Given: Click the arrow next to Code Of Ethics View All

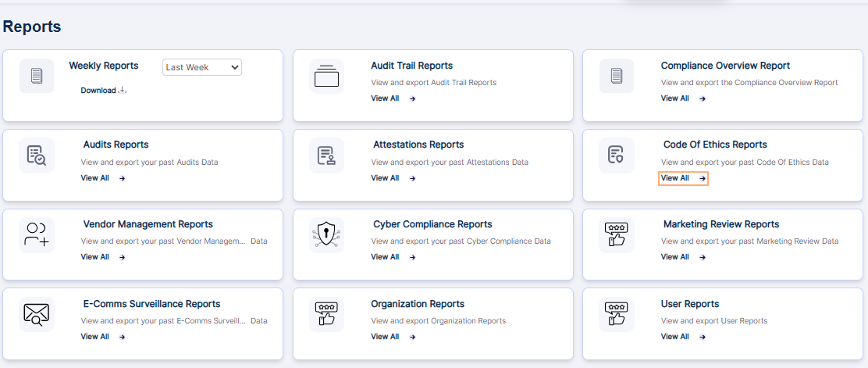Looking at the screenshot, I should (703, 178).
